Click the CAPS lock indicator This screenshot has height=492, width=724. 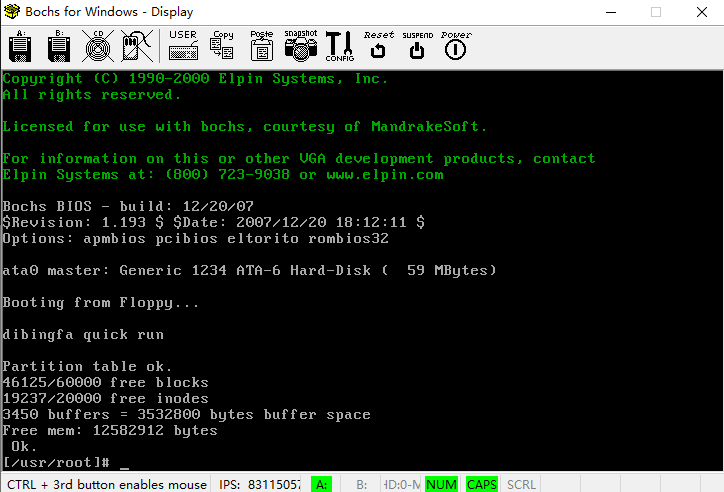(482, 485)
